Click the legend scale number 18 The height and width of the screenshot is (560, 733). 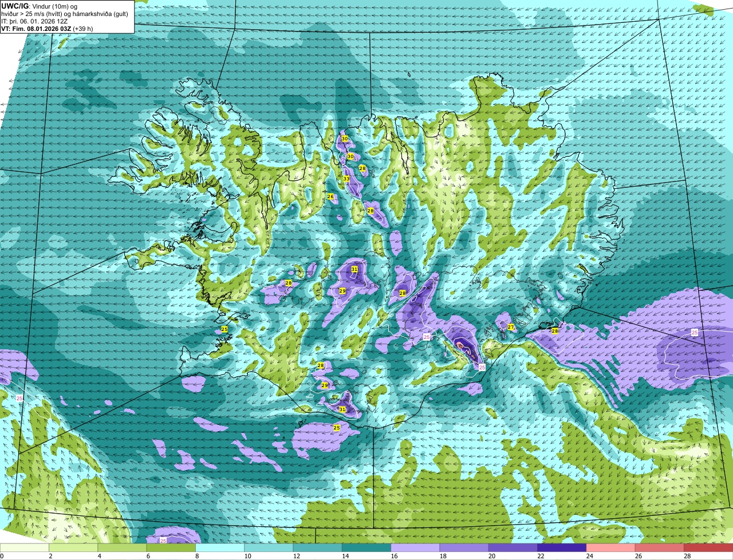point(442,556)
